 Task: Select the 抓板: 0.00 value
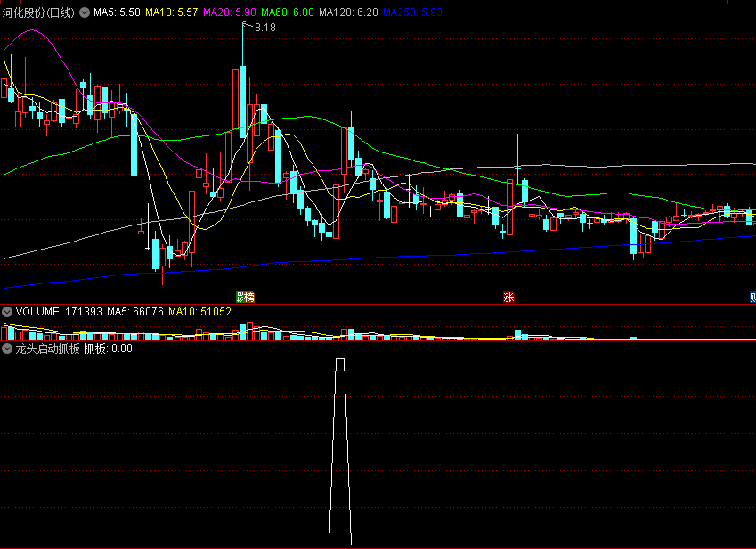pyautogui.click(x=109, y=348)
